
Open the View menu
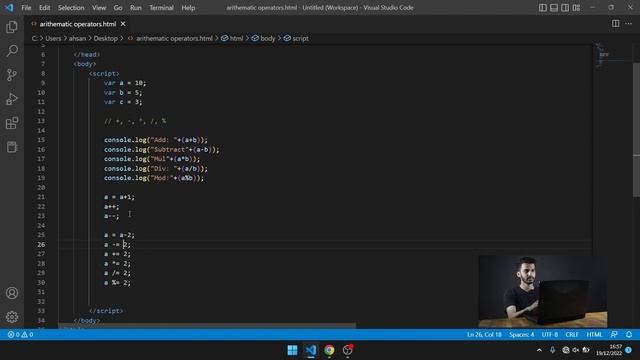(x=99, y=8)
